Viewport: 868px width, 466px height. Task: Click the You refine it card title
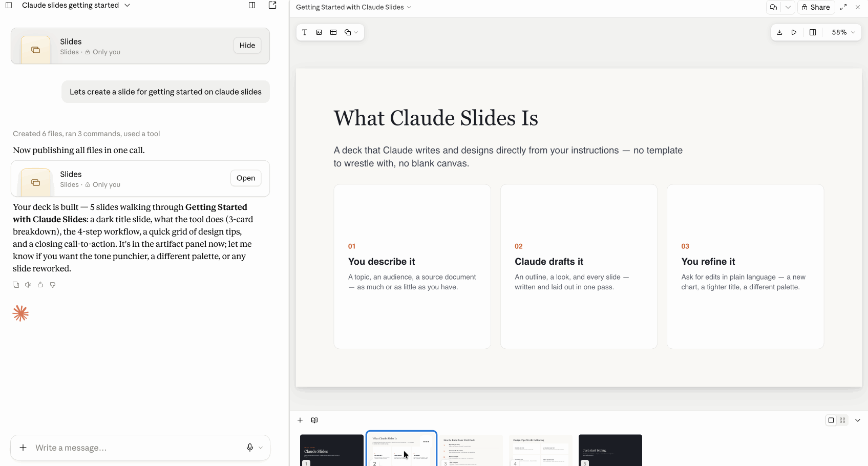708,262
